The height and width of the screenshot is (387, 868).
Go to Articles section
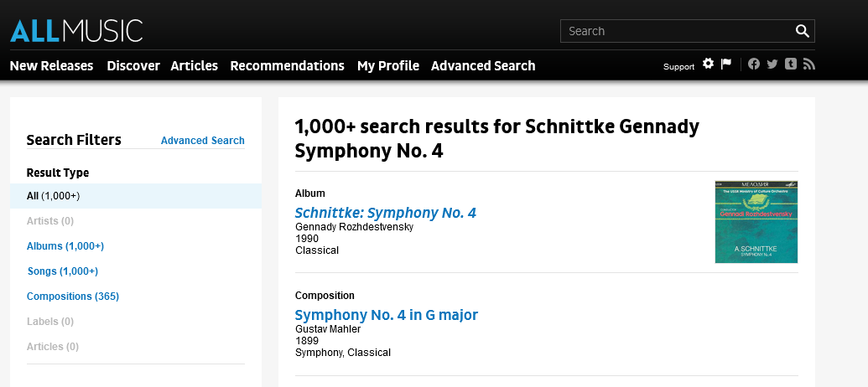pyautogui.click(x=195, y=65)
